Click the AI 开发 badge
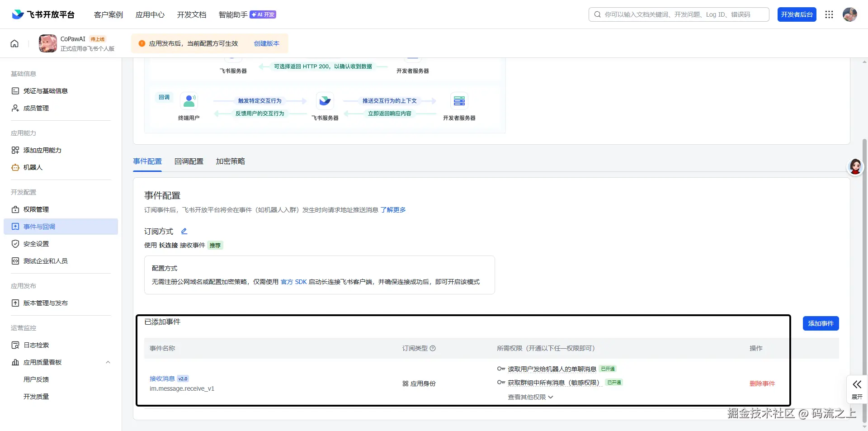Screen dimensions: 868x431 coord(263,14)
